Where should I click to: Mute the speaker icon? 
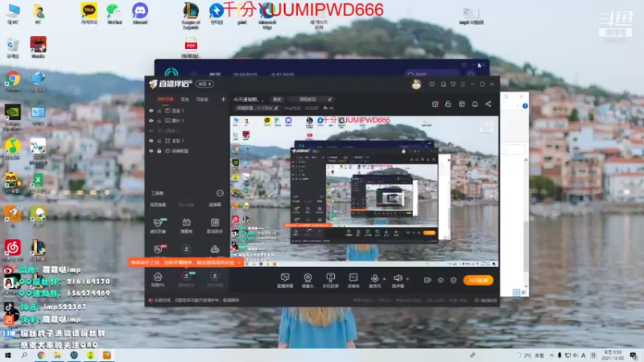pyautogui.click(x=397, y=278)
